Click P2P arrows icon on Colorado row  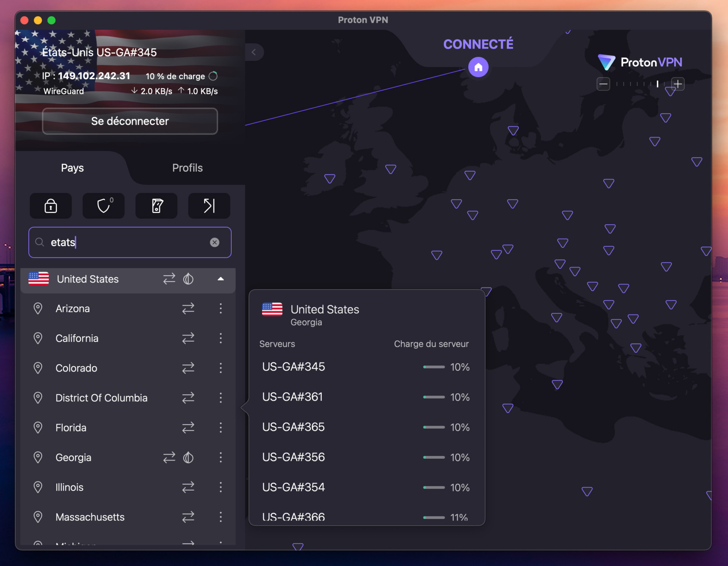tap(188, 368)
